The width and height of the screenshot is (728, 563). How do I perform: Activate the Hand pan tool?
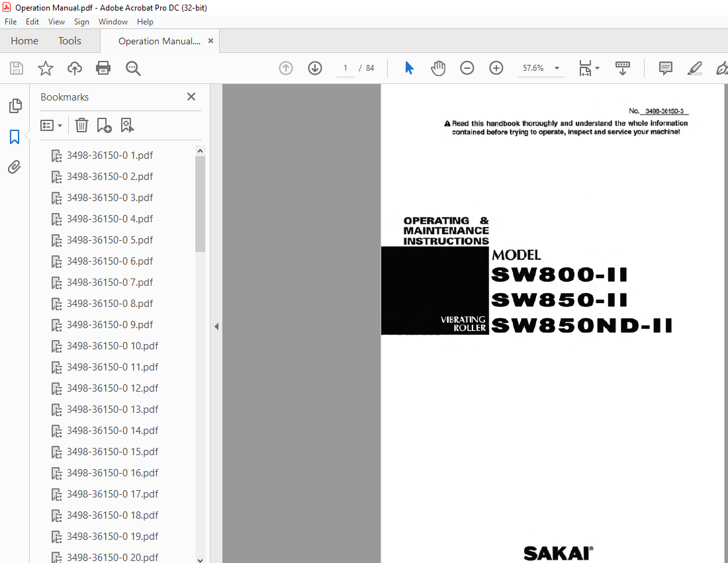click(438, 68)
